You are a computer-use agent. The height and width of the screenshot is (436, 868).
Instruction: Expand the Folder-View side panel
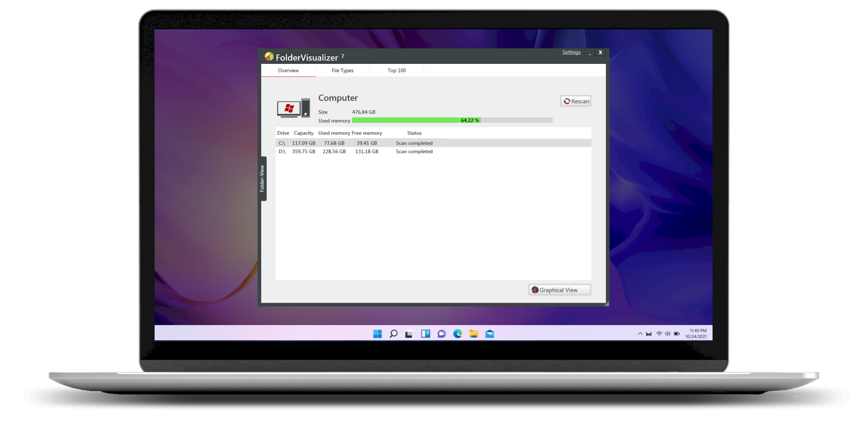pyautogui.click(x=262, y=178)
